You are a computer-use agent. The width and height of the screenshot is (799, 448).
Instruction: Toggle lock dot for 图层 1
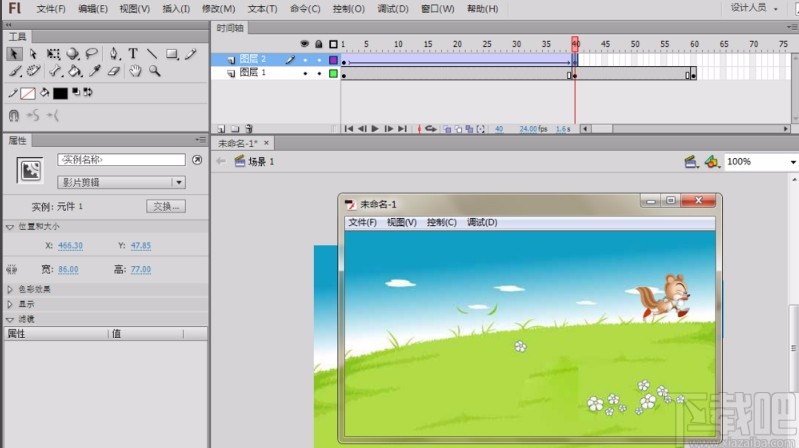point(319,73)
